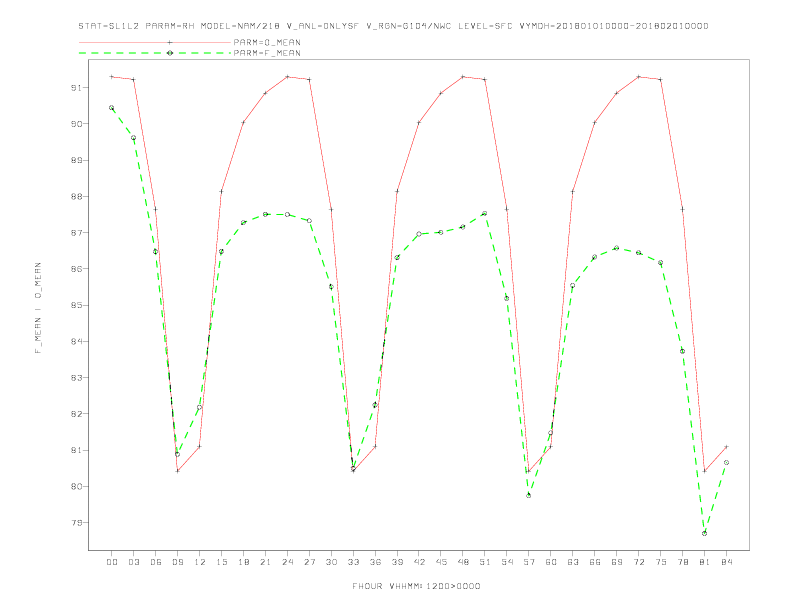Click x-axis tick label 72

tap(638, 562)
